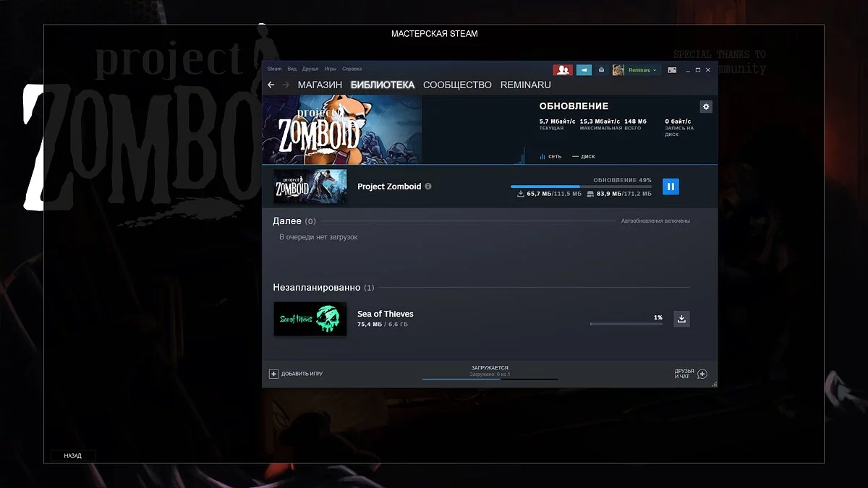Viewport: 868px width, 488px height.
Task: Click the forward navigation arrow
Action: pos(286,85)
